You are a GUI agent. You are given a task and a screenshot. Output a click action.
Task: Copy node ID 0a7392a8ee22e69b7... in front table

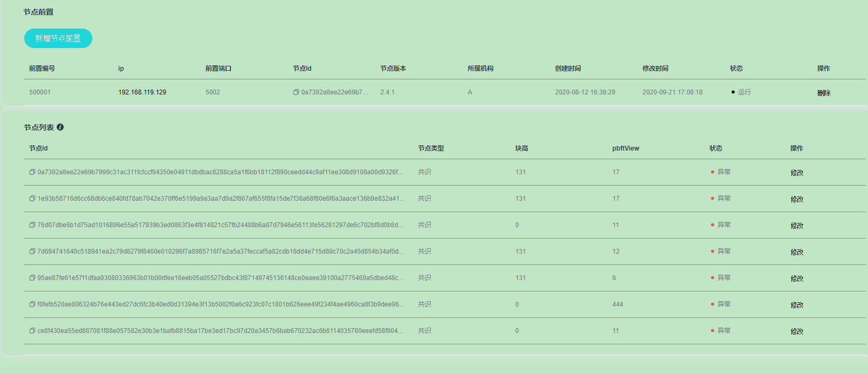tap(296, 92)
